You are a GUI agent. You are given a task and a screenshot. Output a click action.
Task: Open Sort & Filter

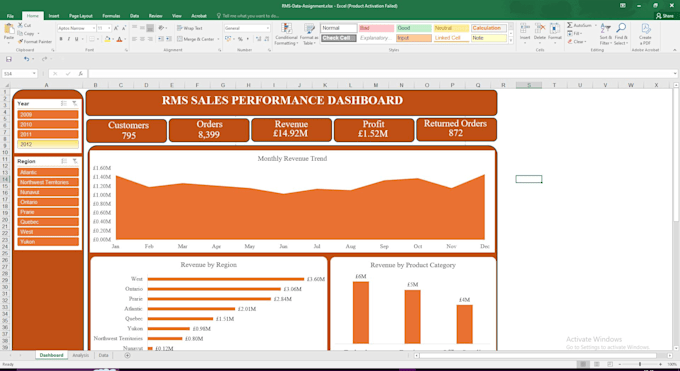(605, 34)
